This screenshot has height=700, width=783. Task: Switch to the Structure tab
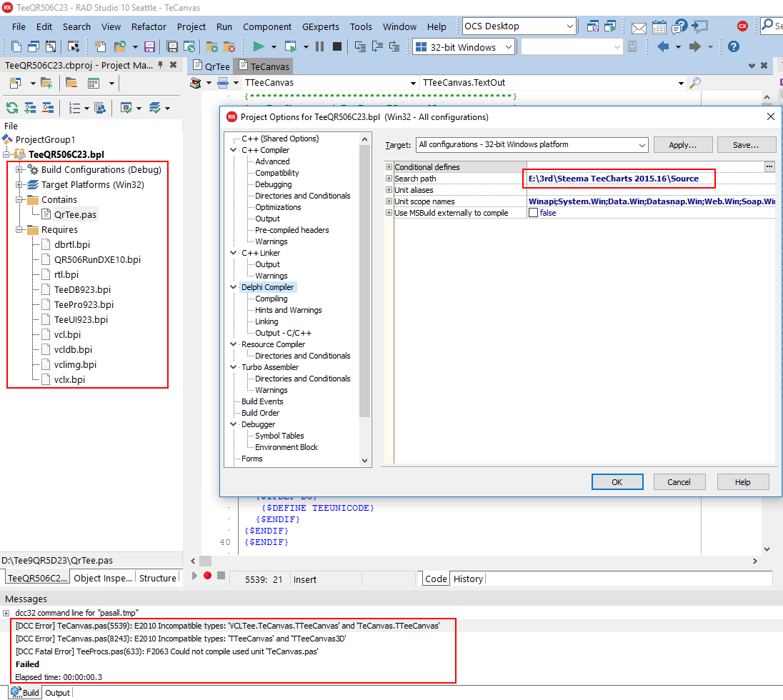157,578
